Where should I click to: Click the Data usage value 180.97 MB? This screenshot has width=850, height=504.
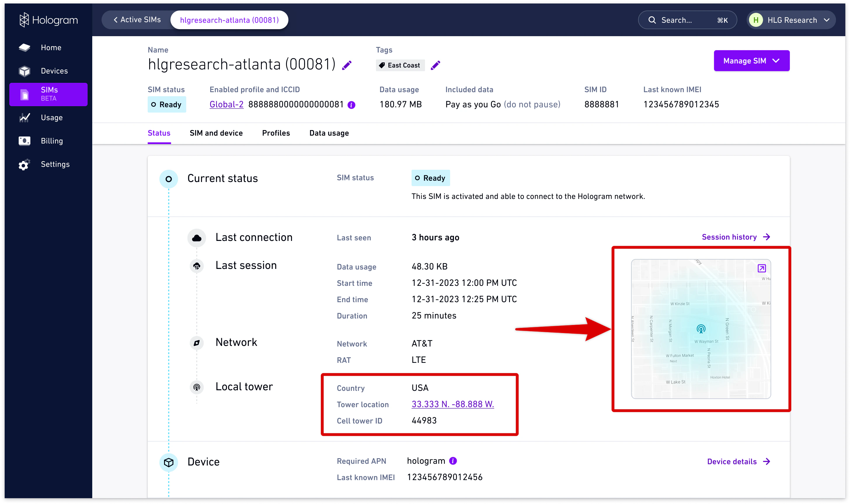[x=400, y=105]
